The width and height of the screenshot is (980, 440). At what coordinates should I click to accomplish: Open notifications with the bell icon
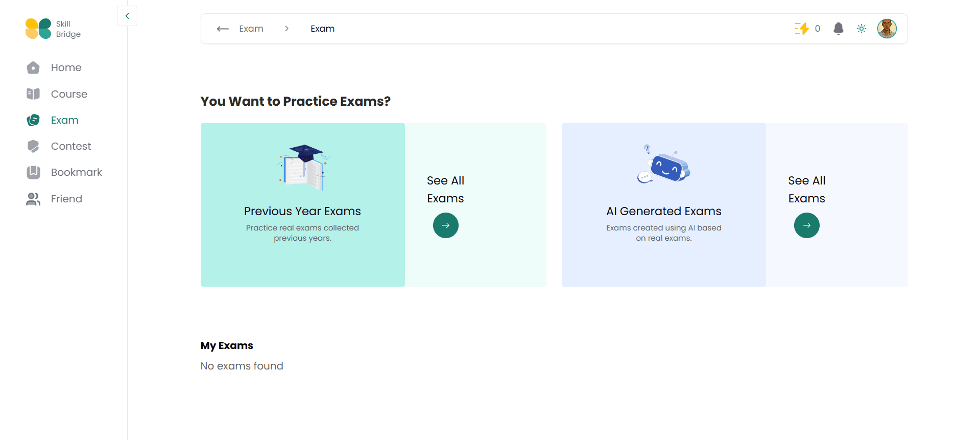[x=839, y=29]
